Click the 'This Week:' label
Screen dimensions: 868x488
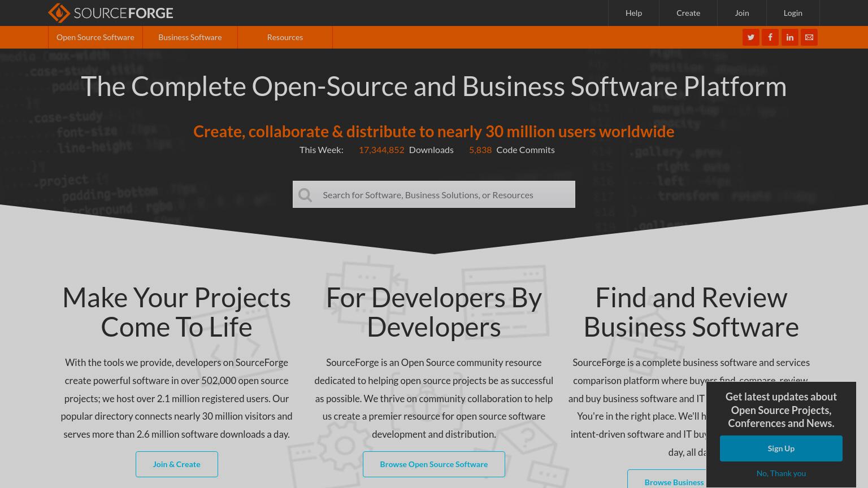[x=322, y=150]
